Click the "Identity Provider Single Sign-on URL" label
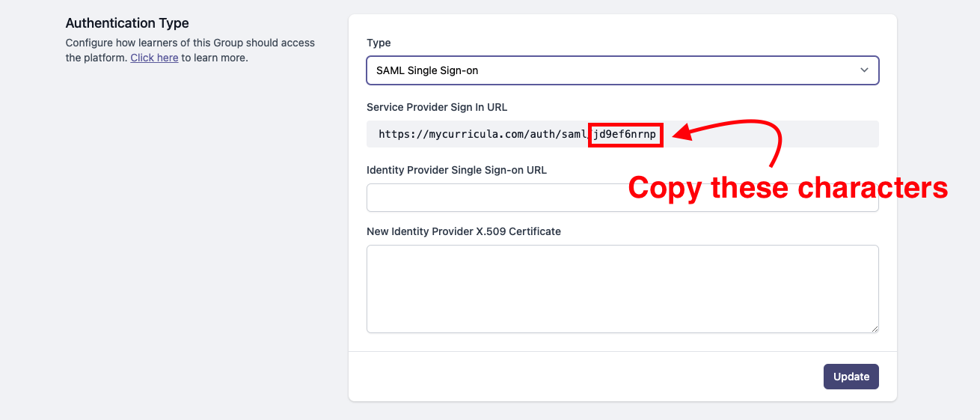980x420 pixels. click(456, 170)
